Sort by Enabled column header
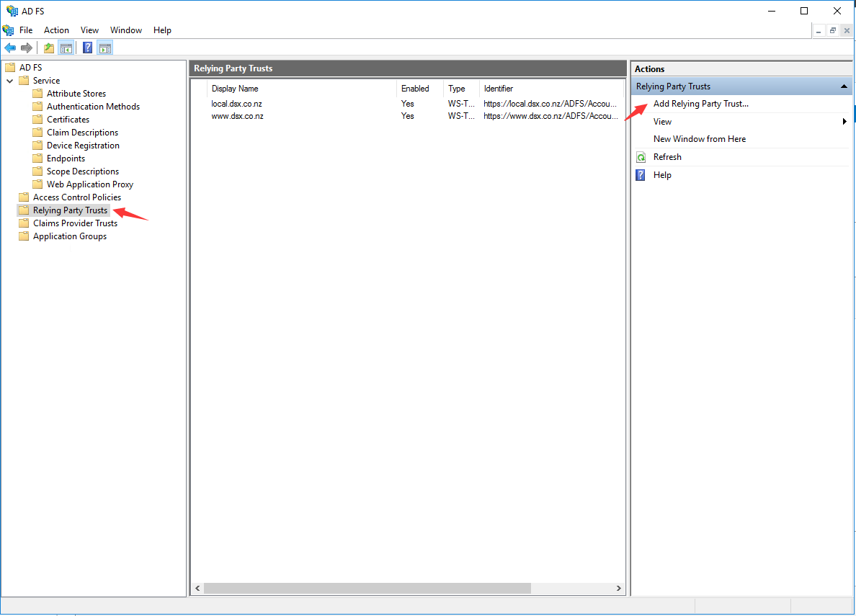This screenshot has height=616, width=856. coord(420,89)
